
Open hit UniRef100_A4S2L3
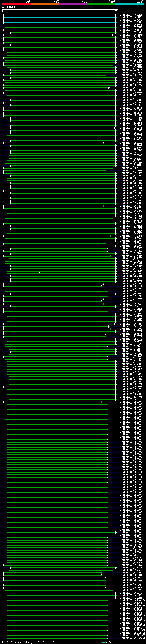pos(131,15)
